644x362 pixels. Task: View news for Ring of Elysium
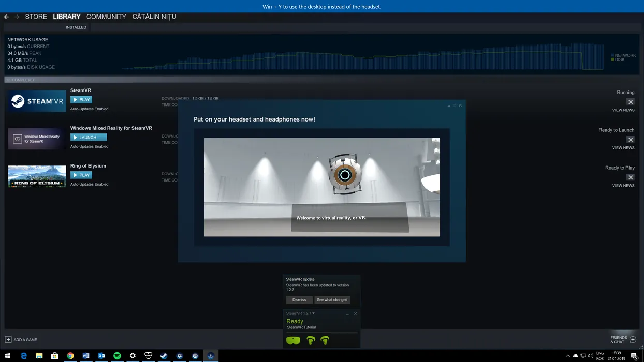pos(623,186)
